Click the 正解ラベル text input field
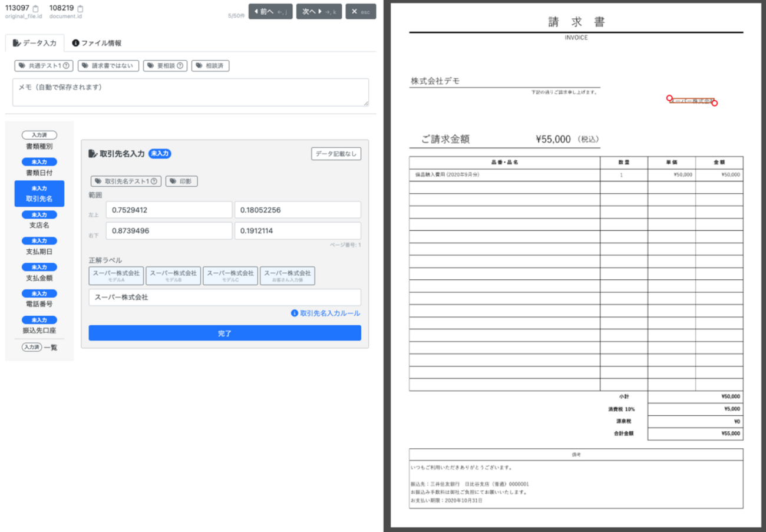This screenshot has width=766, height=532. 224,298
